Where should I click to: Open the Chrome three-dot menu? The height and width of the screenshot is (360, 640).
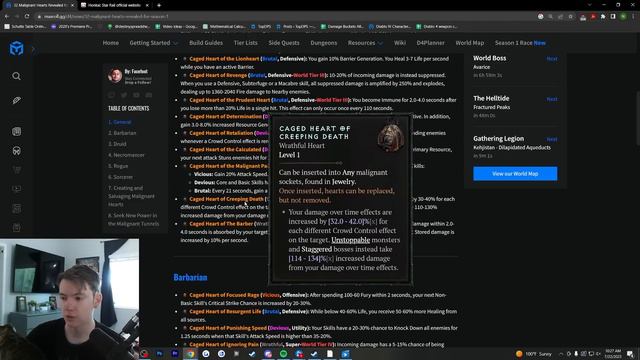633,16
